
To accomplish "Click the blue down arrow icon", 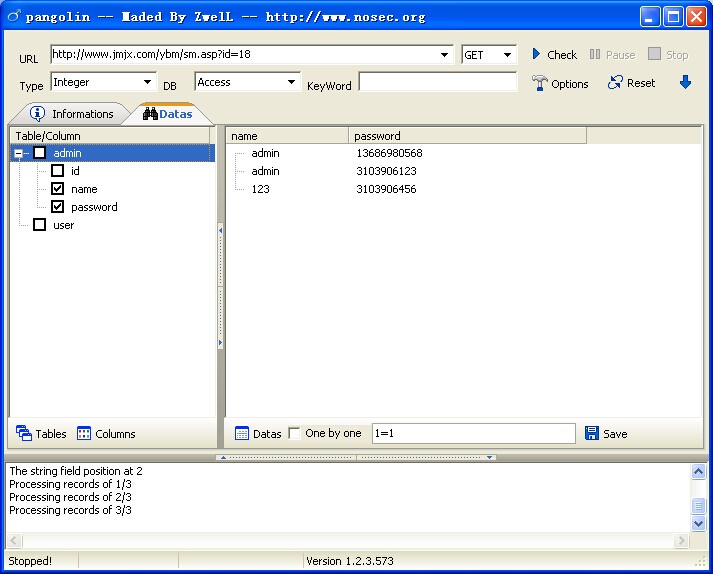I will 685,82.
